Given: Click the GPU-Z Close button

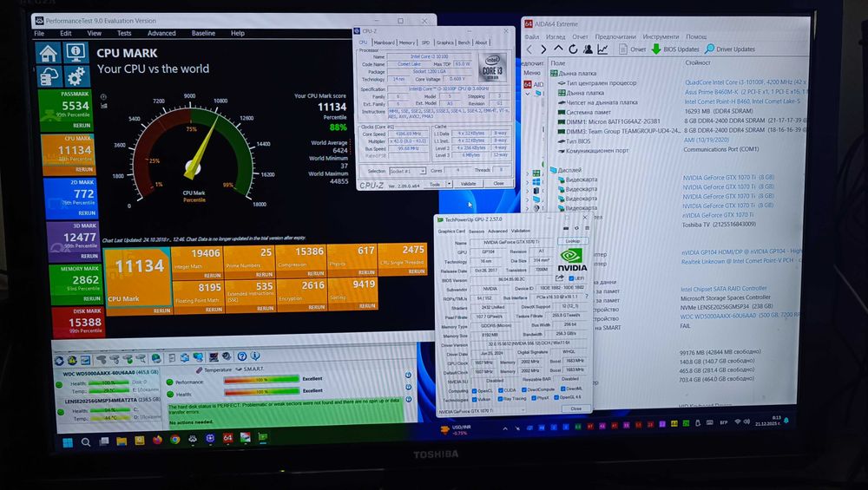Looking at the screenshot, I should coord(575,408).
